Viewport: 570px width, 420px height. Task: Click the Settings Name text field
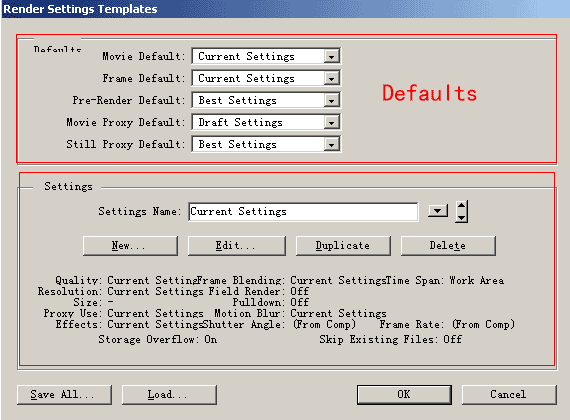[x=303, y=212]
